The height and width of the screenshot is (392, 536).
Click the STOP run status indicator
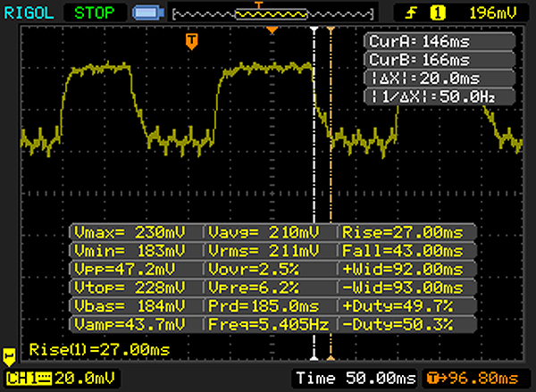tap(95, 13)
